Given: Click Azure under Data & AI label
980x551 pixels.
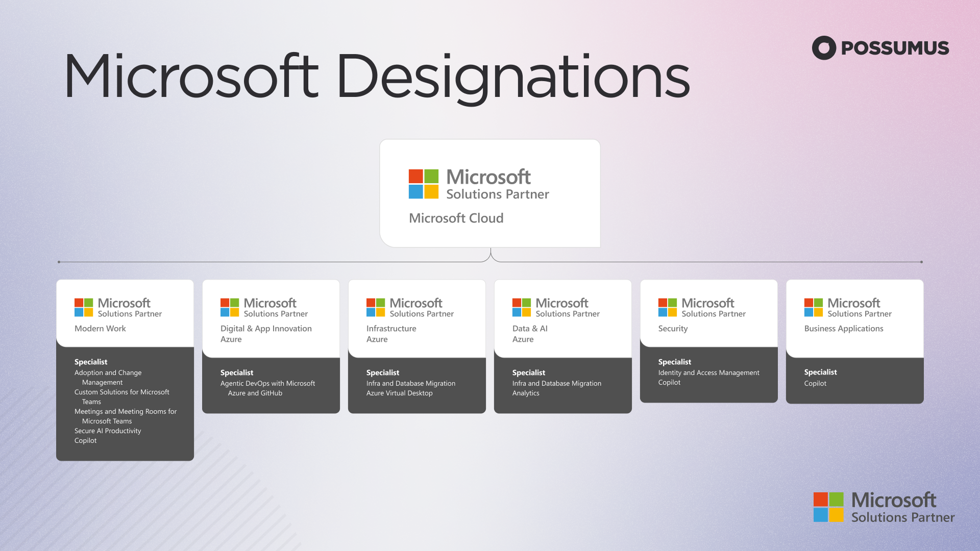Looking at the screenshot, I should 523,339.
